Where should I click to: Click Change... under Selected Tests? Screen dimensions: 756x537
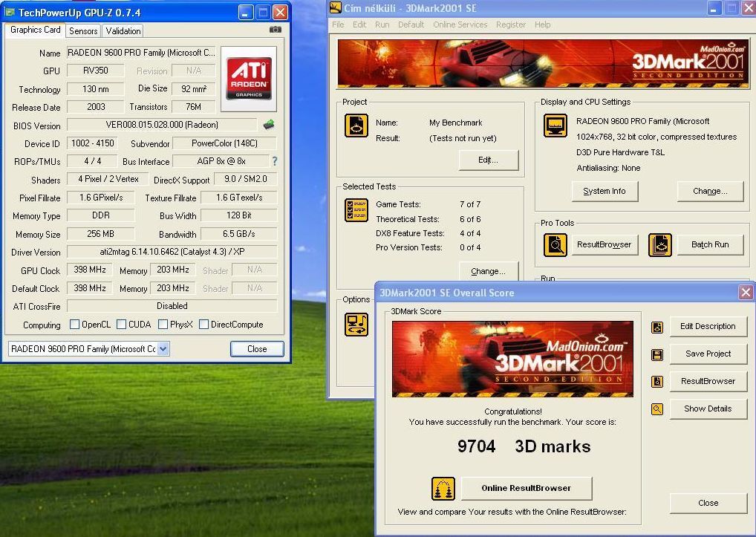(x=489, y=271)
